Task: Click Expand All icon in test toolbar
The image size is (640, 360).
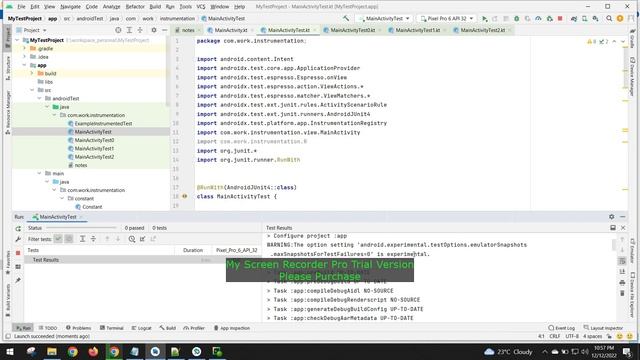Action: (82, 239)
